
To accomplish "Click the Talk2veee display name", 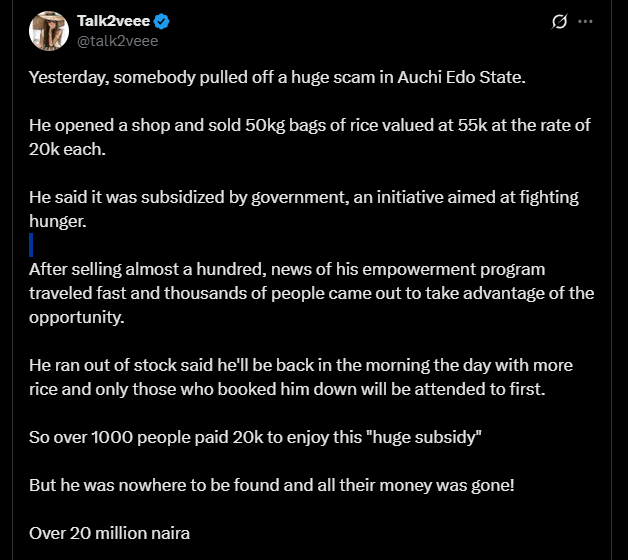I will point(113,21).
